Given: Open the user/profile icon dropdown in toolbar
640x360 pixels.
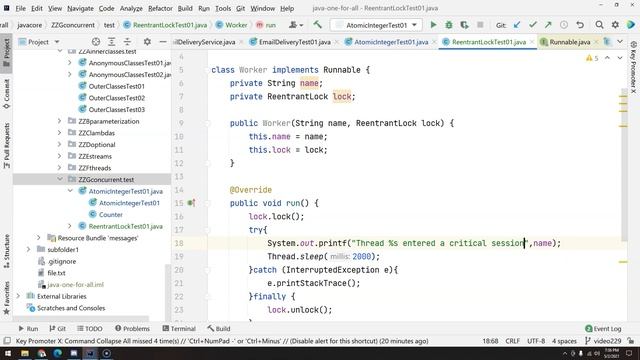Looking at the screenshot, I should (296, 25).
